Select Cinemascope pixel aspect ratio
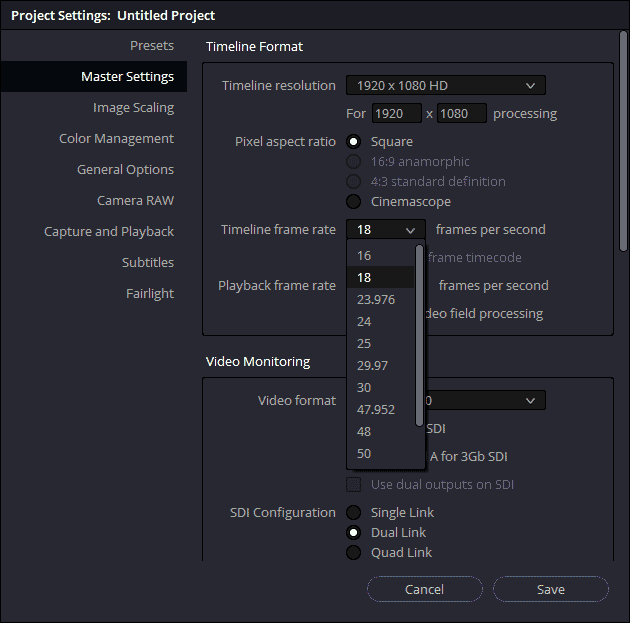This screenshot has height=623, width=630. coord(354,202)
